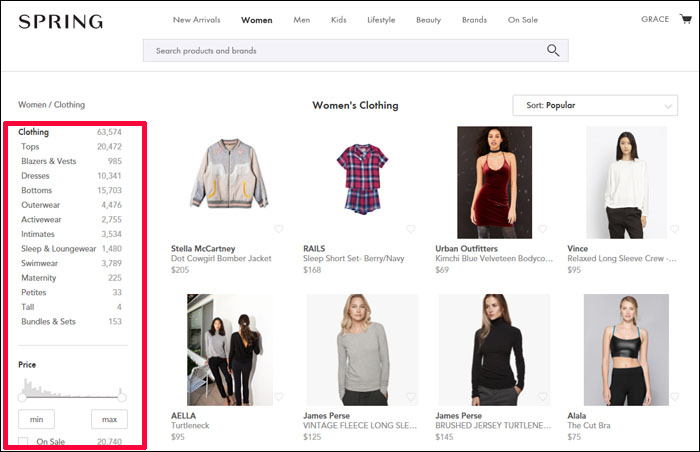Click the Alala brand name

tap(577, 415)
